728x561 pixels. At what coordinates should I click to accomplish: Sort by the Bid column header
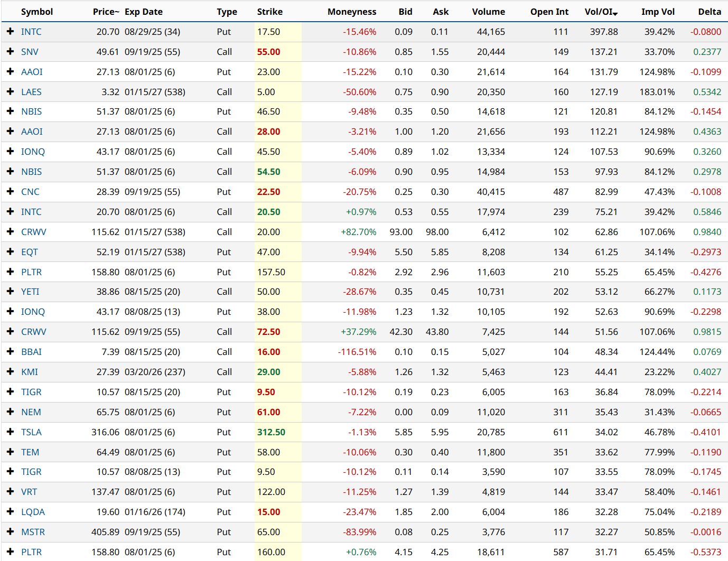click(406, 12)
